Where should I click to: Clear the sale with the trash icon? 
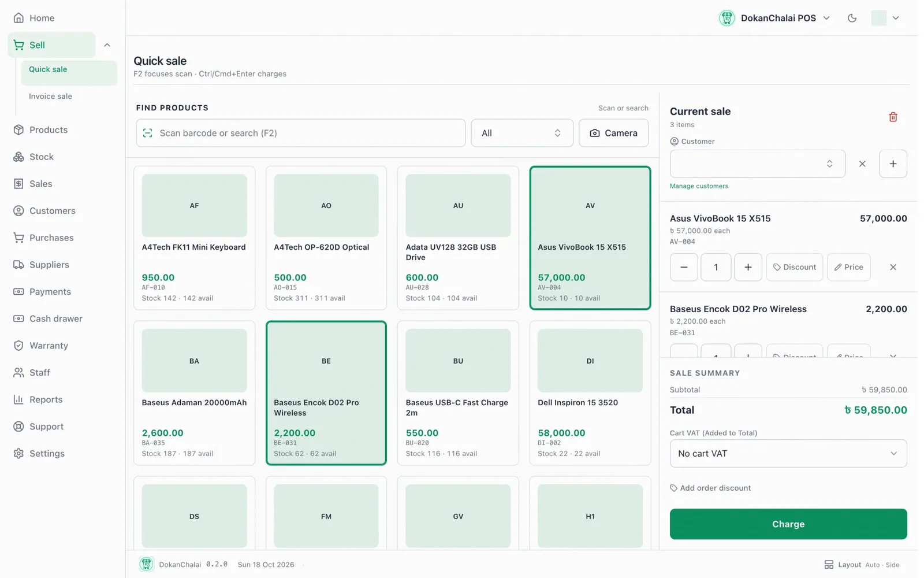point(893,117)
